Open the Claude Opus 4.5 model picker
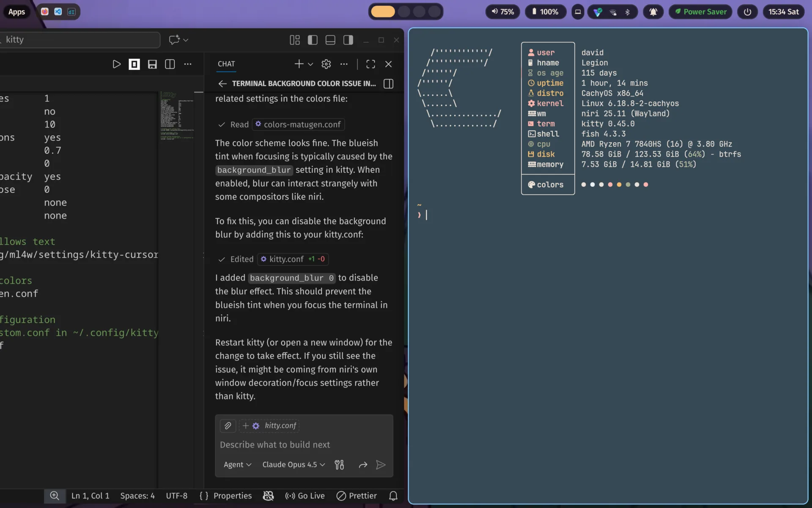 294,464
